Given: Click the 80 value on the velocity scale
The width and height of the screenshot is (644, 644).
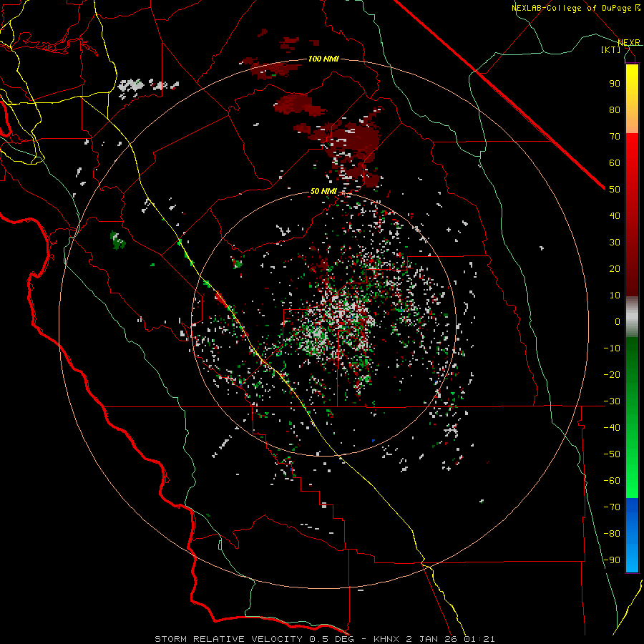Looking at the screenshot, I should [x=615, y=109].
